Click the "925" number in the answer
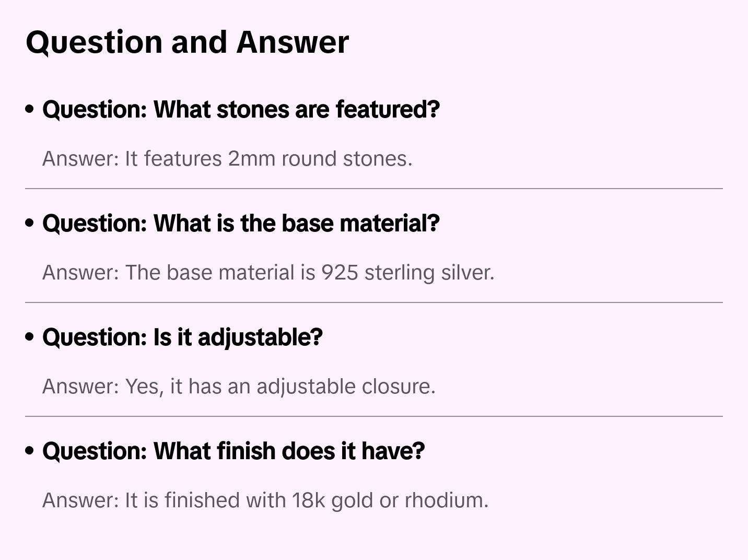 340,273
